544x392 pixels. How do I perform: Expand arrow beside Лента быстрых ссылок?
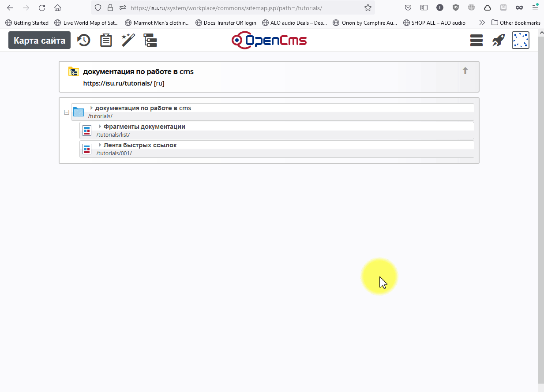[x=100, y=145]
